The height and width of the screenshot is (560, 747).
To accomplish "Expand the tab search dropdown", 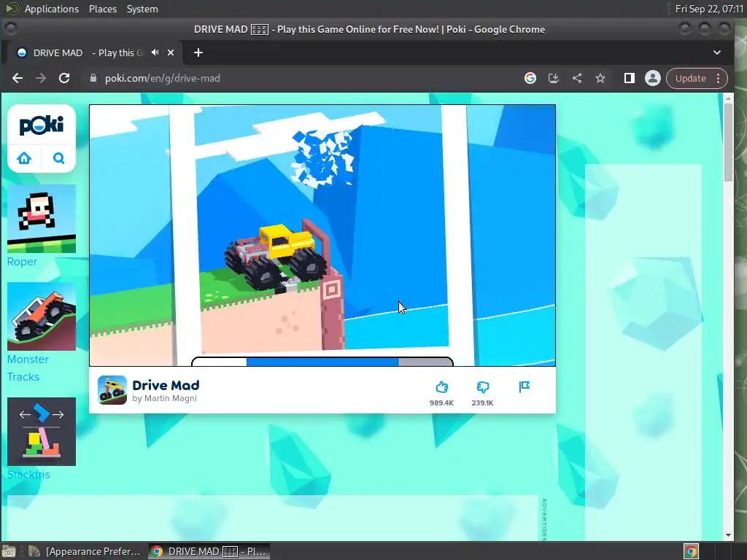I will coord(717,52).
